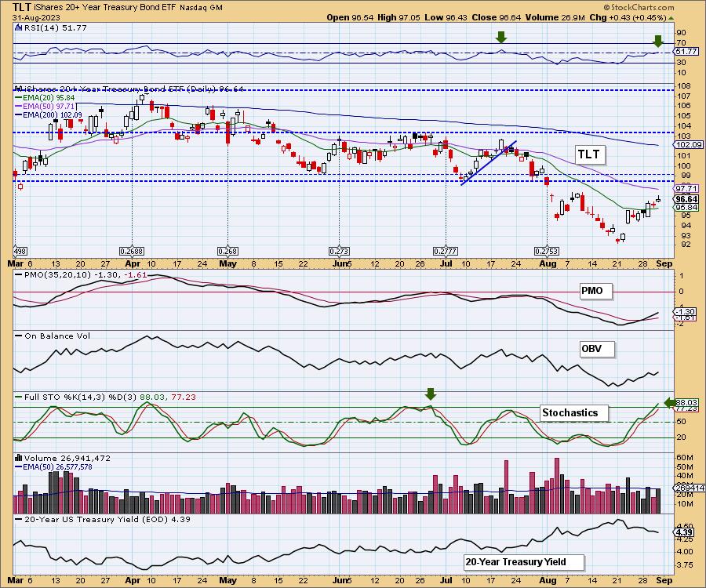Click the -1.30 PMO value tag on right axis
The height and width of the screenshot is (588, 706).
coord(685,311)
